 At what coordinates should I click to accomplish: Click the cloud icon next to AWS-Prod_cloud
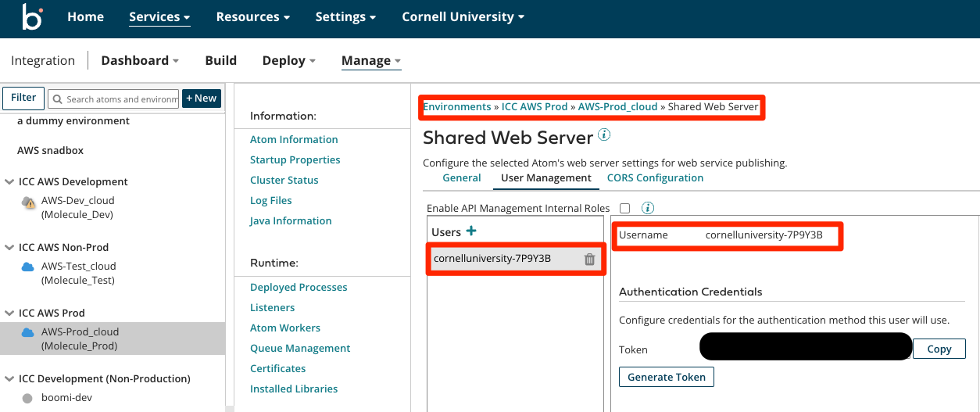pos(28,332)
